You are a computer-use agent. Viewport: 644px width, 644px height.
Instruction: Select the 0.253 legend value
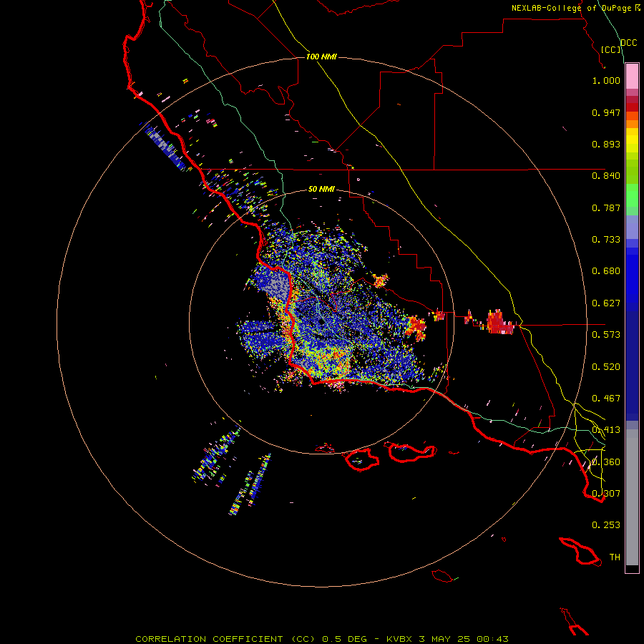(x=606, y=525)
